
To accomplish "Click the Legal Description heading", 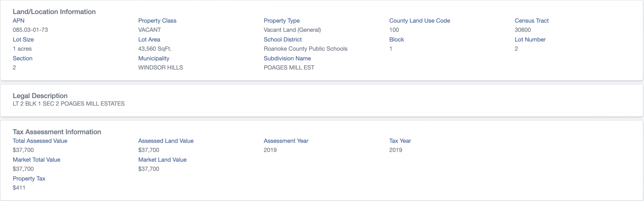I will tap(40, 96).
